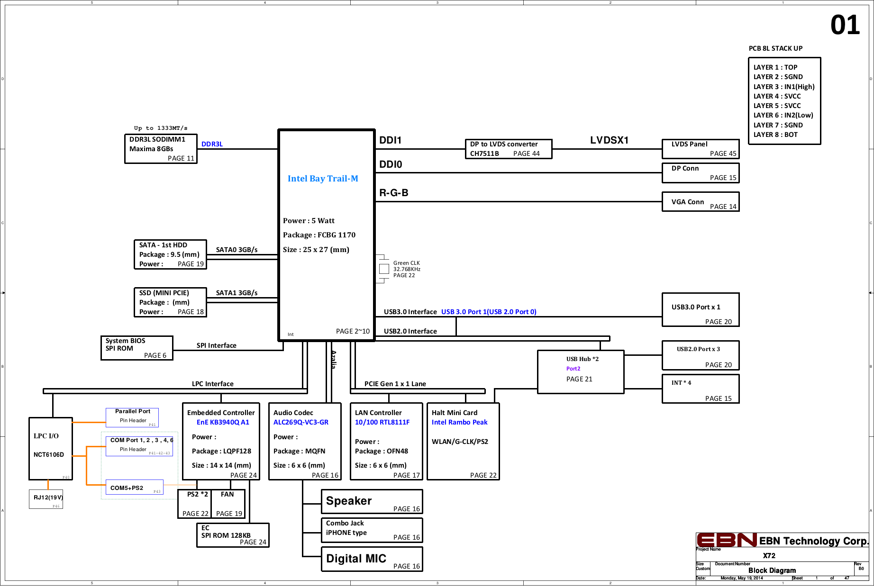Viewport: 874px width, 588px height.
Task: Select the DDR3L SODIMM1 block
Action: 161,149
